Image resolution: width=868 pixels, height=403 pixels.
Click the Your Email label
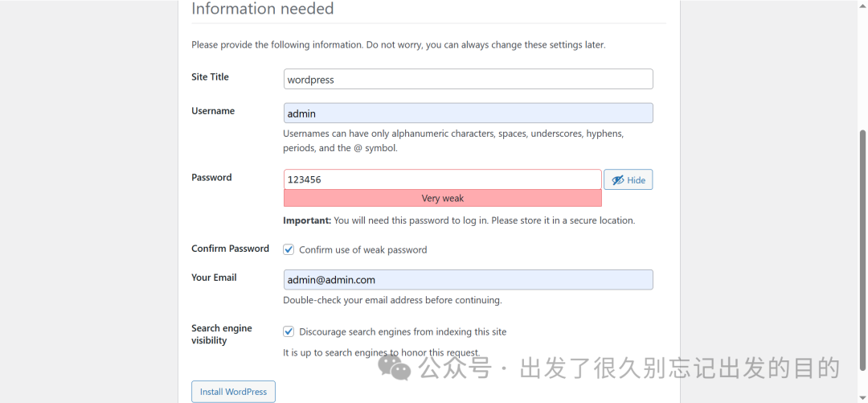pos(214,278)
